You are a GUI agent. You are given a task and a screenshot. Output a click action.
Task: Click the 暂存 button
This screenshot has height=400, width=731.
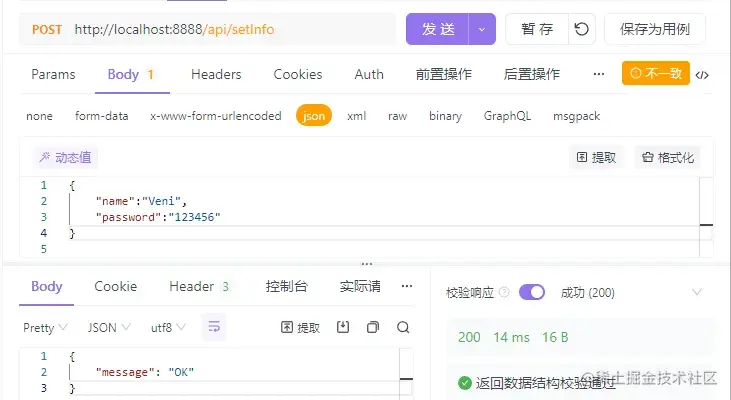coord(537,29)
